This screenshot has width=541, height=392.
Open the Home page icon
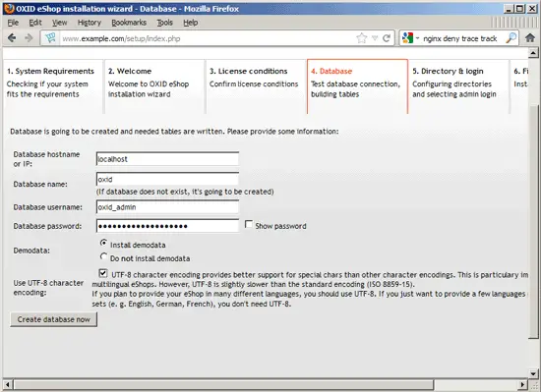(530, 38)
